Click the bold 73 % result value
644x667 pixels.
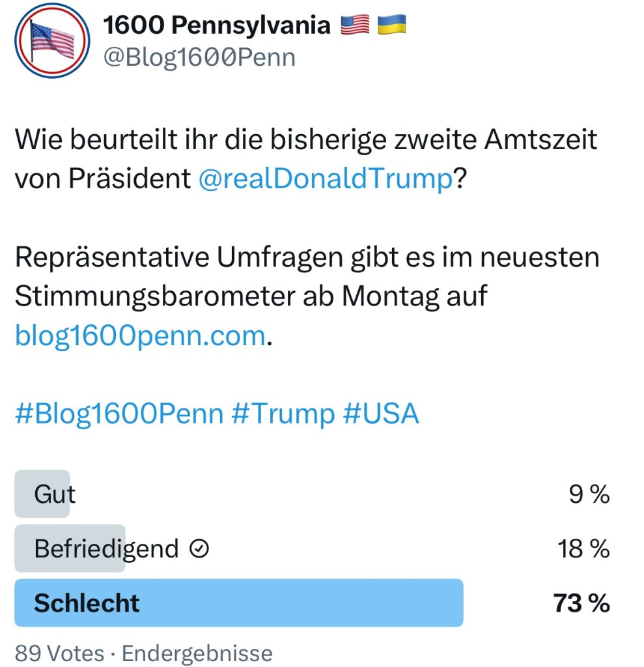(581, 604)
